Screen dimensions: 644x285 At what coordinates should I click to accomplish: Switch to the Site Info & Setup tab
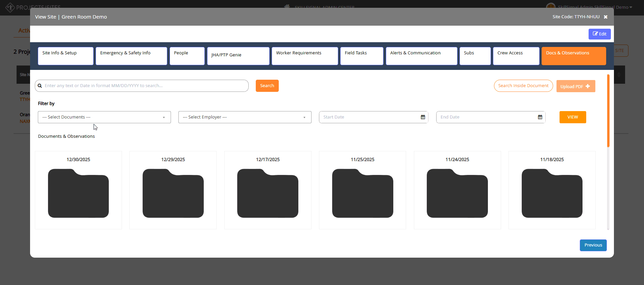(66, 56)
